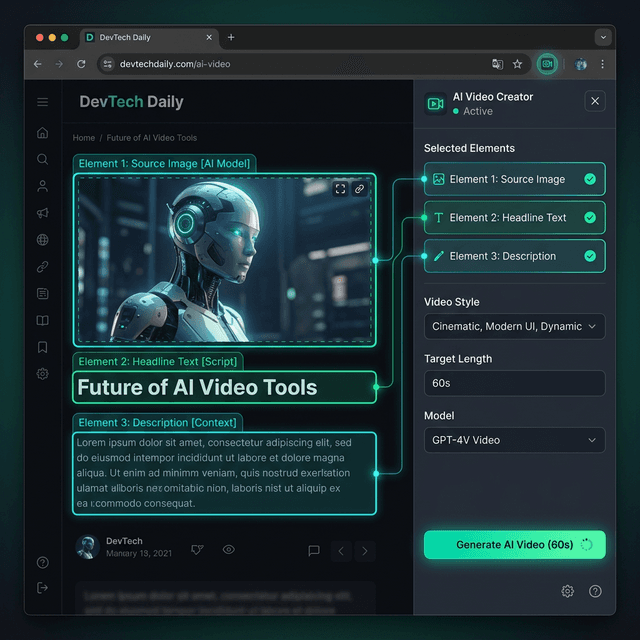
Task: Click the help icon in the AI panel footer
Action: pos(595,591)
